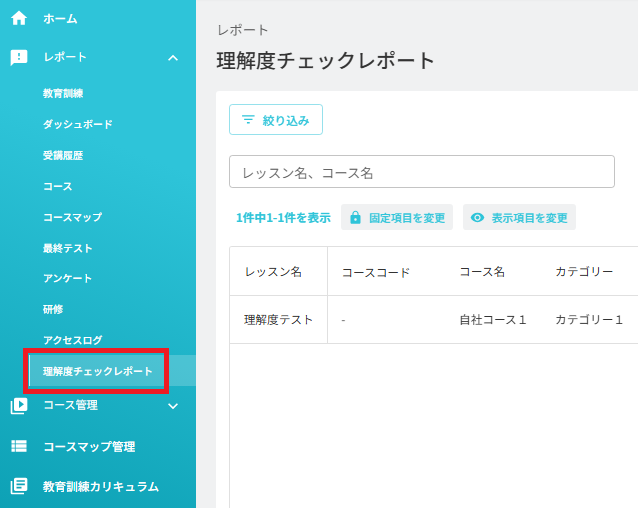
Task: Click the Home house icon
Action: pos(19,18)
